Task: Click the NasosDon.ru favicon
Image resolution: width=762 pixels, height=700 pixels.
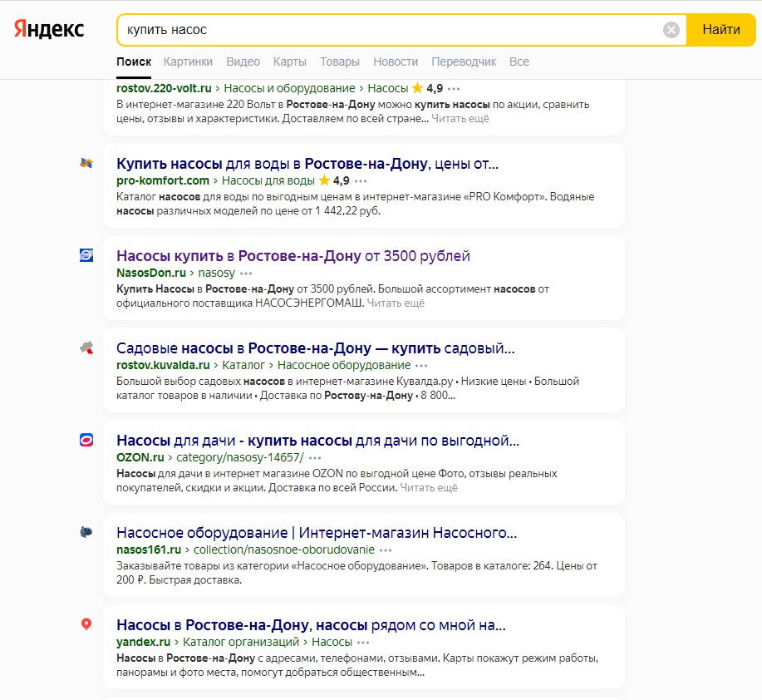Action: [x=86, y=255]
